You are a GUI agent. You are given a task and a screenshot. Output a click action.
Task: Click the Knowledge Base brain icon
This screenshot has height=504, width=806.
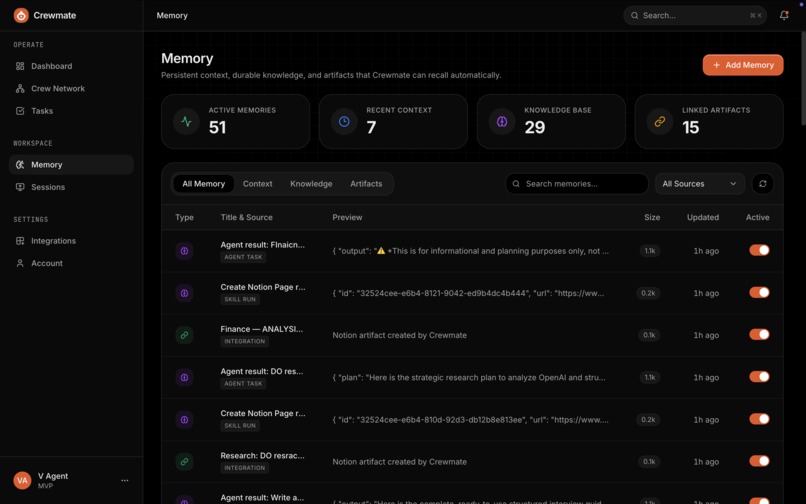[x=502, y=121]
